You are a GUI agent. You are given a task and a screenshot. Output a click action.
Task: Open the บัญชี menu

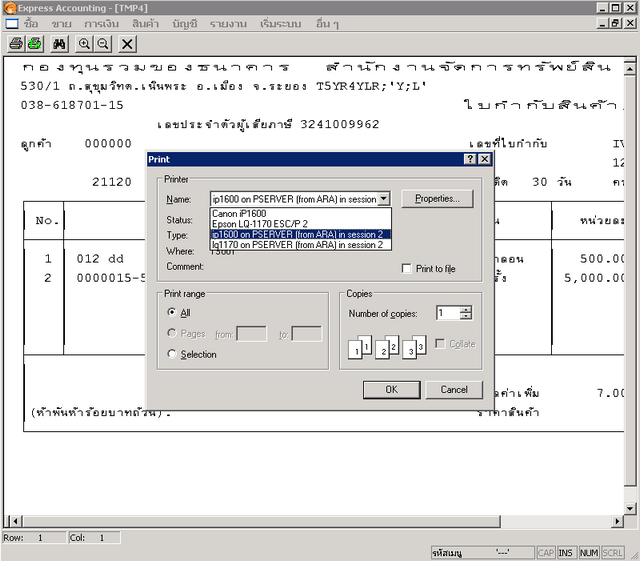coord(185,23)
